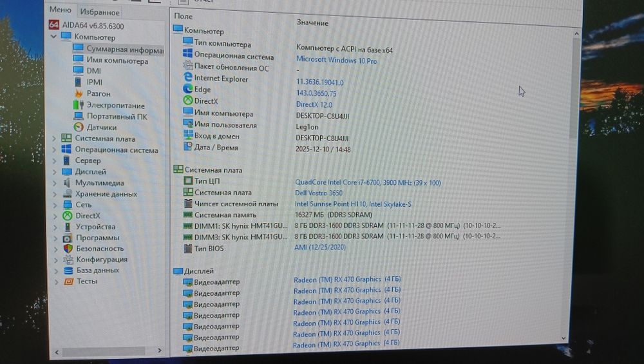Expand the Хранение данных tree node

(x=55, y=194)
